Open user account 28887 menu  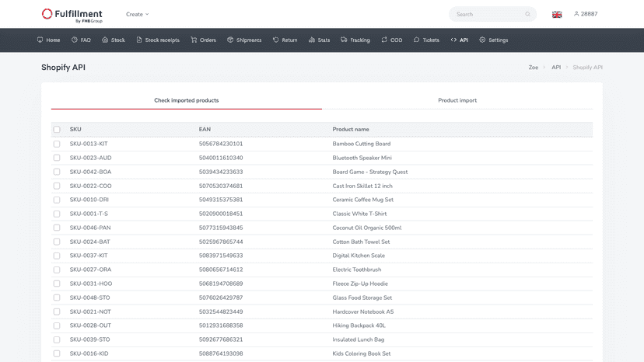coord(586,14)
